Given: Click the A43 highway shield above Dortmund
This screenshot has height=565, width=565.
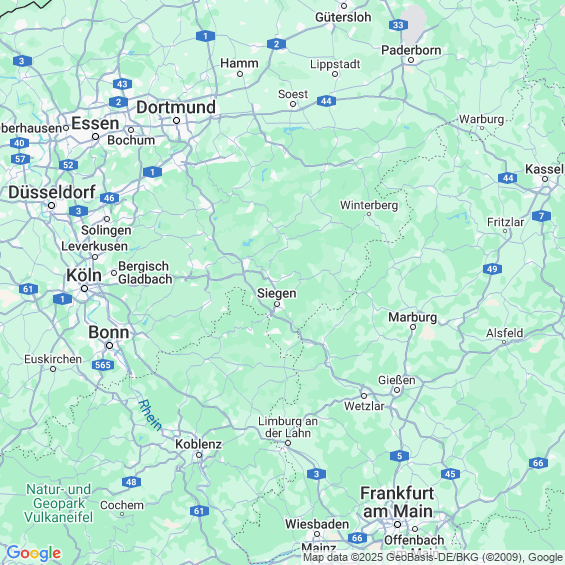Looking at the screenshot, I should coord(122,84).
